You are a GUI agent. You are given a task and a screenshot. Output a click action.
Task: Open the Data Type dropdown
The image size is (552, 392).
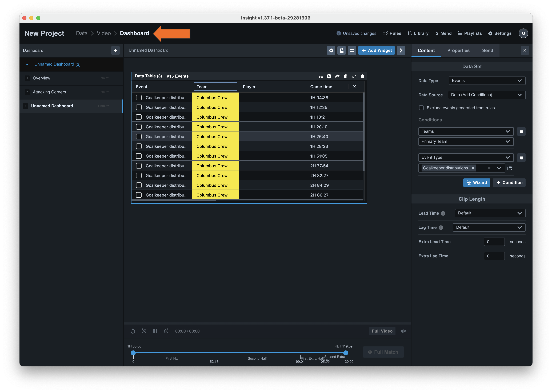[487, 81]
